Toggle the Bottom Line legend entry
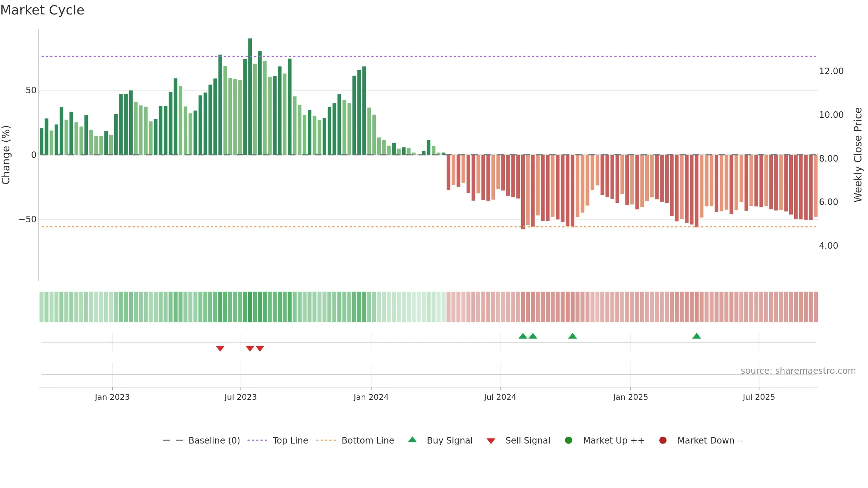Screen dimensions: 868x488 point(355,440)
